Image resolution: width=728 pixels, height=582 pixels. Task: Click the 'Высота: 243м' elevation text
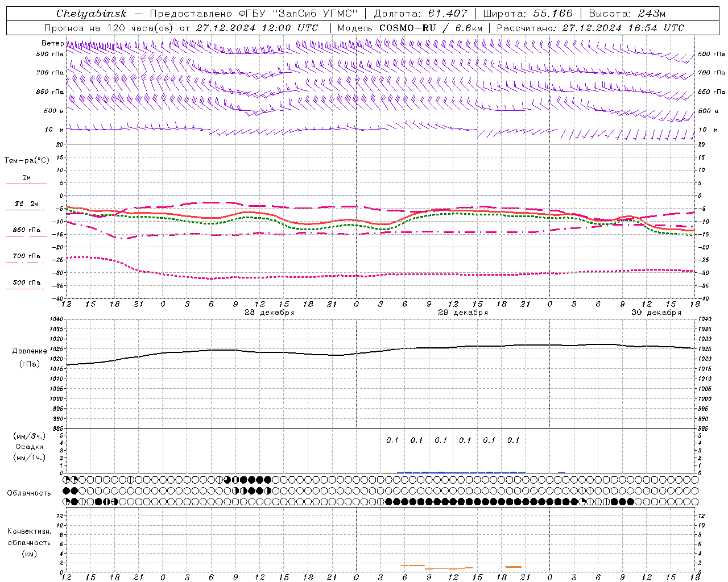(627, 14)
